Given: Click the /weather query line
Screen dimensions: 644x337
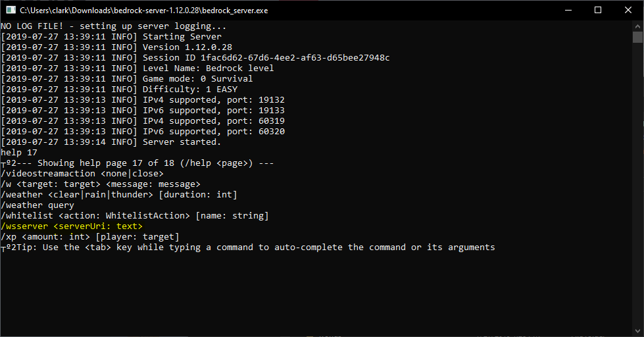Looking at the screenshot, I should pos(37,205).
